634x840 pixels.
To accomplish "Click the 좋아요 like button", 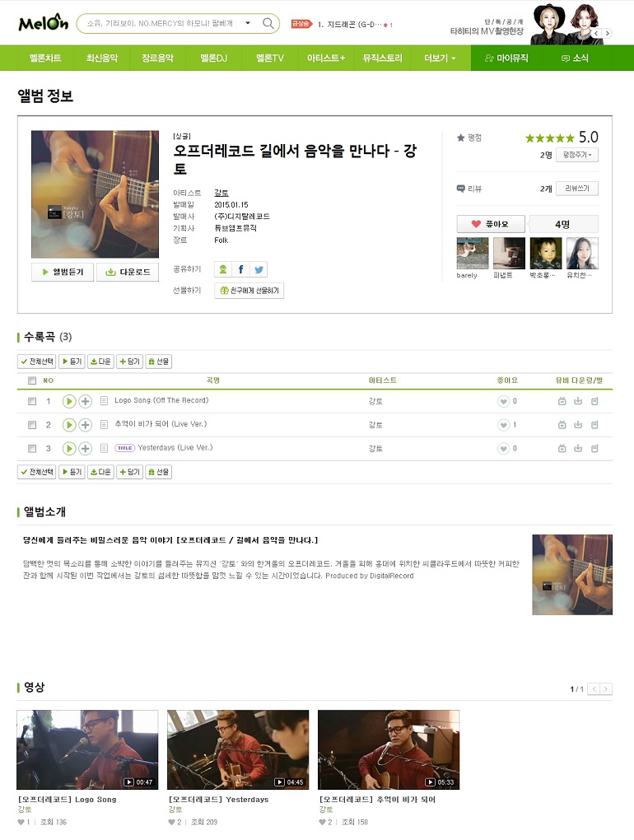I will click(x=491, y=224).
